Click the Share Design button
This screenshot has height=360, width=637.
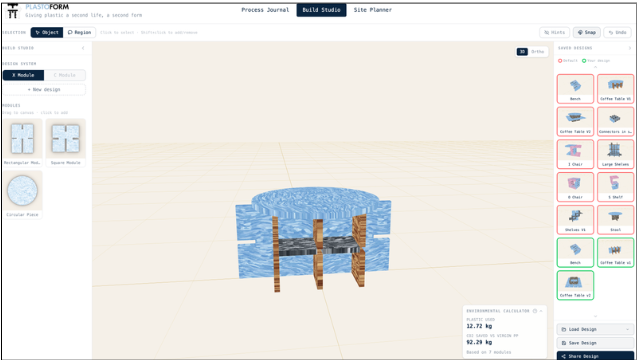tap(595, 356)
